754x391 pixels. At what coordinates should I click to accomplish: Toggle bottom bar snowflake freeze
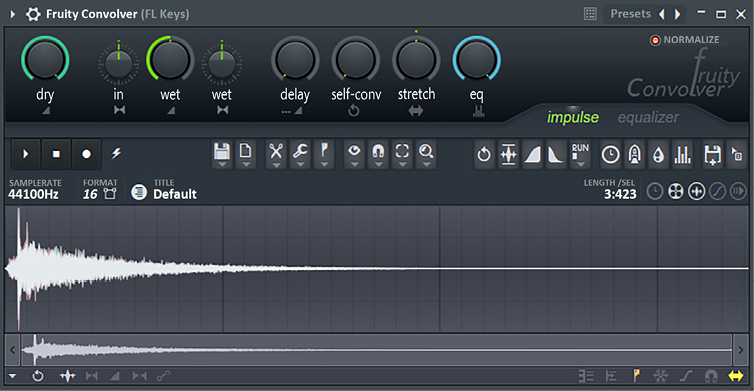point(661,376)
